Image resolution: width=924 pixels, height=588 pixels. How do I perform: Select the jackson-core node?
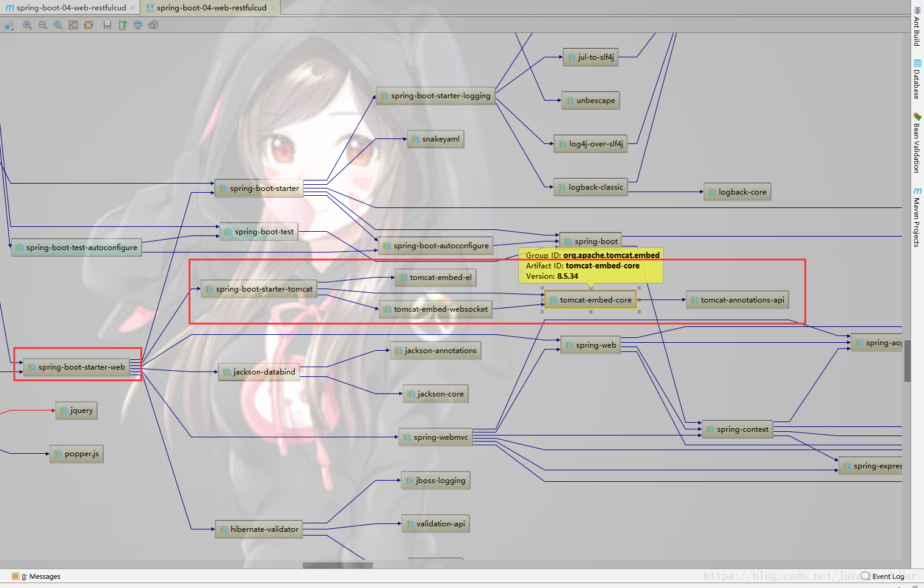[435, 394]
